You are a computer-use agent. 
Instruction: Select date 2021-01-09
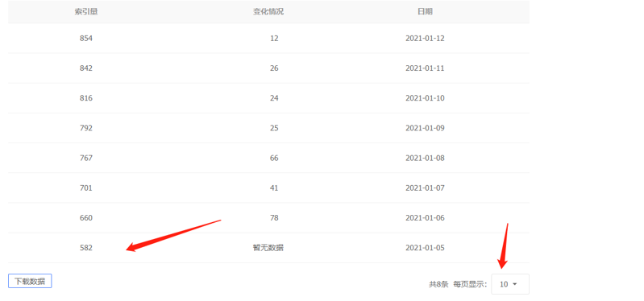[x=425, y=128]
